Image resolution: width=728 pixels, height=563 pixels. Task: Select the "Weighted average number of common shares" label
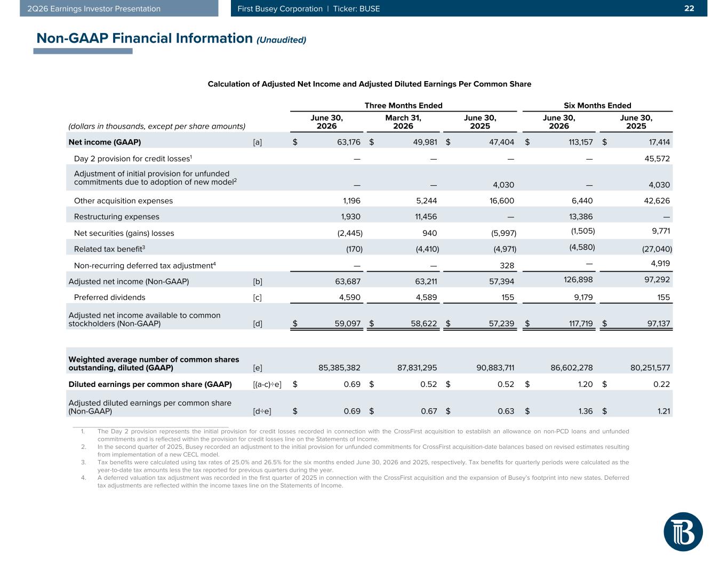pyautogui.click(x=154, y=363)
